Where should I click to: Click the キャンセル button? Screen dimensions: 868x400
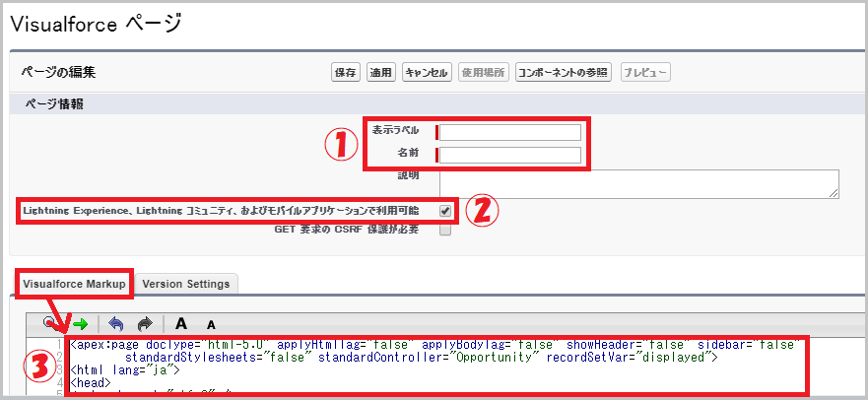(x=427, y=72)
